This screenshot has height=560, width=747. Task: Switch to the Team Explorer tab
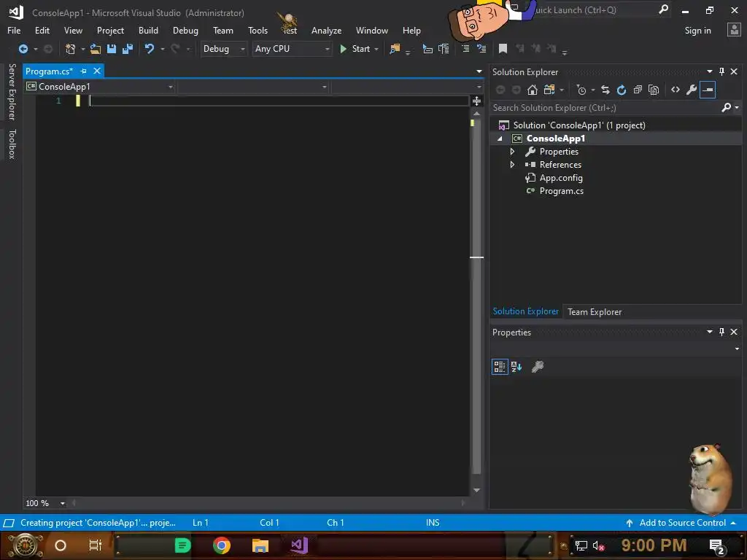[594, 312]
